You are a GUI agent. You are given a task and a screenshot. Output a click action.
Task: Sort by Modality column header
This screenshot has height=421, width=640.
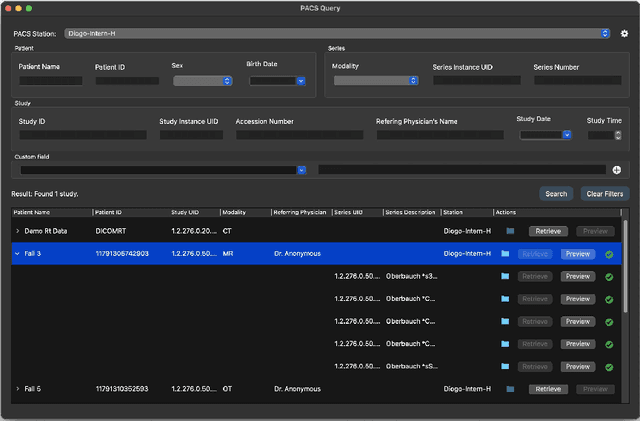coord(245,212)
